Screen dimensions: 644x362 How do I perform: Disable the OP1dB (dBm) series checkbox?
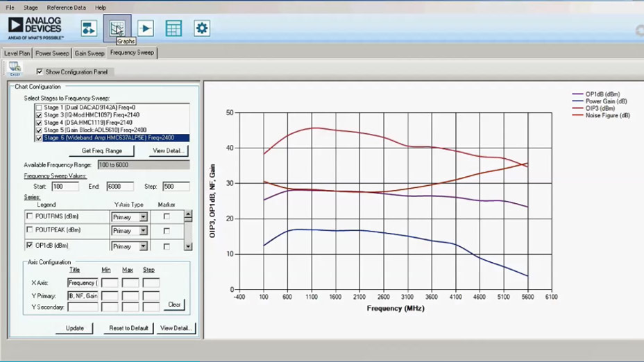point(30,245)
